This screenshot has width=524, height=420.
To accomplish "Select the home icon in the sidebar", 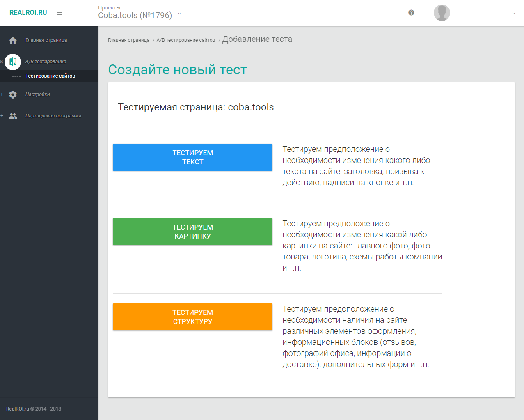I will [13, 40].
